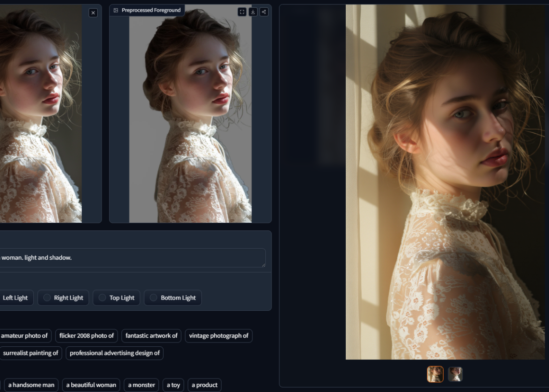The height and width of the screenshot is (392, 549).
Task: Add 'flicker 2008 photo of' prompt example
Action: click(x=87, y=336)
